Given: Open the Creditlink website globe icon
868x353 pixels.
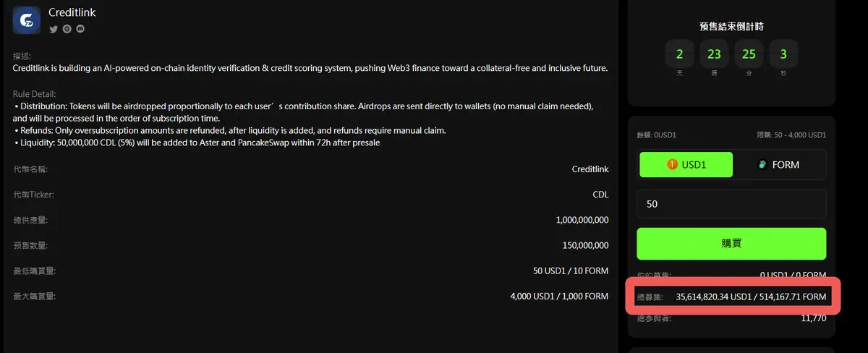Looking at the screenshot, I should coord(67,29).
